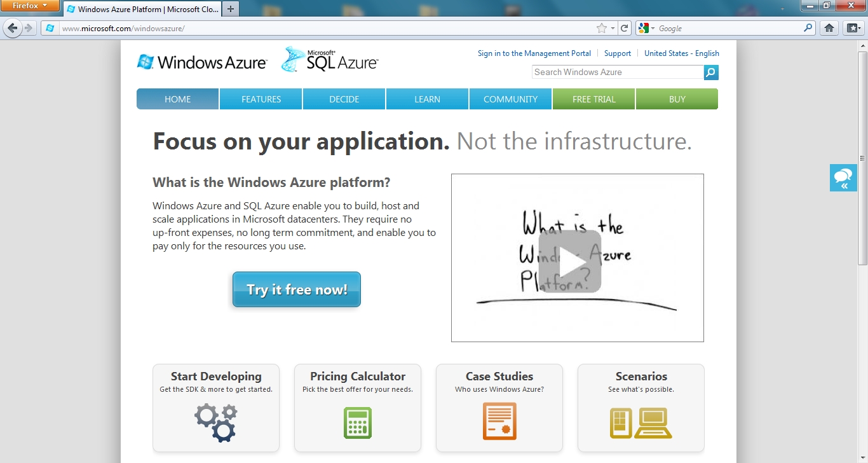This screenshot has height=463, width=868.
Task: Open the bookmarks toolbar dropdown button
Action: click(x=853, y=28)
